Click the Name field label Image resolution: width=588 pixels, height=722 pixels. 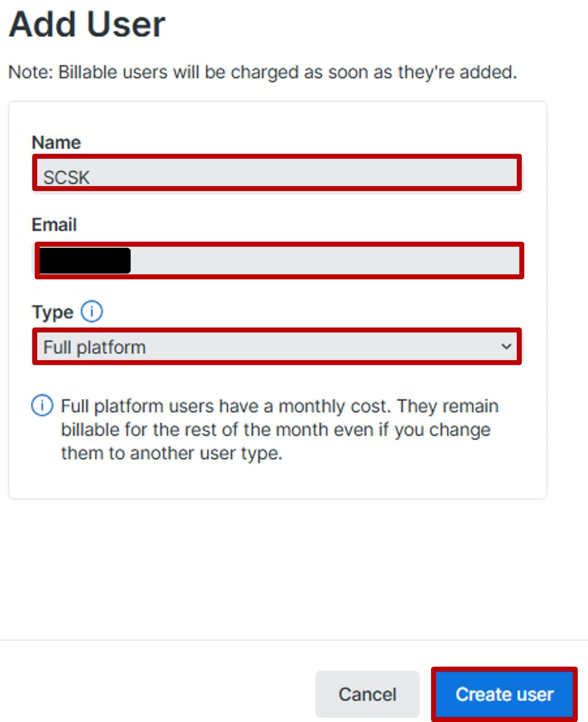[56, 142]
